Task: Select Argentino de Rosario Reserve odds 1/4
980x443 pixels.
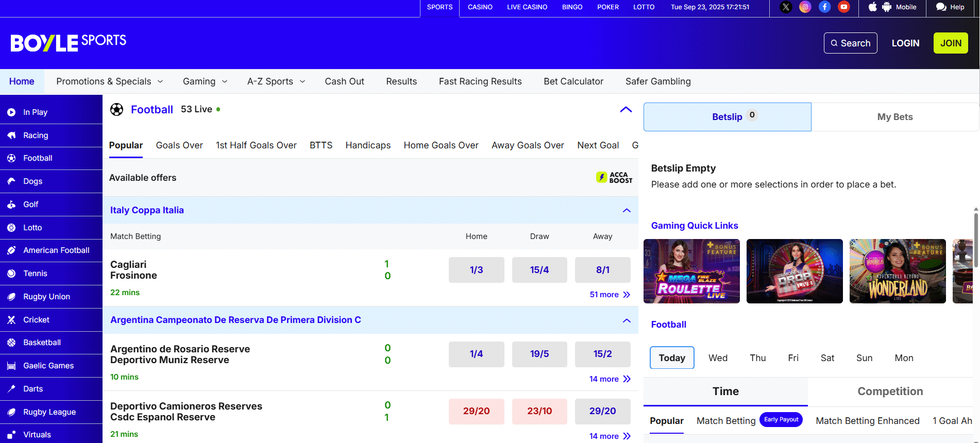Action: pos(476,354)
